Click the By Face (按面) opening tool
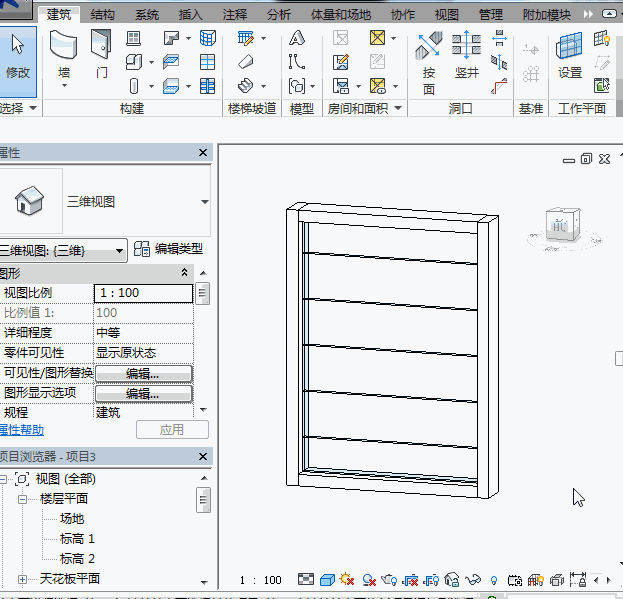623x599 pixels. click(429, 58)
